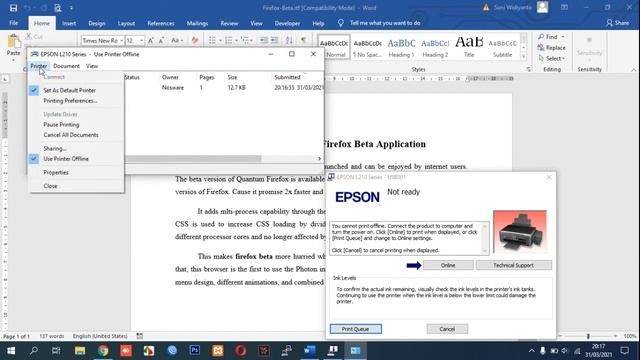The height and width of the screenshot is (360, 640).
Task: Choose Sharing from the Printer menu
Action: click(55, 149)
